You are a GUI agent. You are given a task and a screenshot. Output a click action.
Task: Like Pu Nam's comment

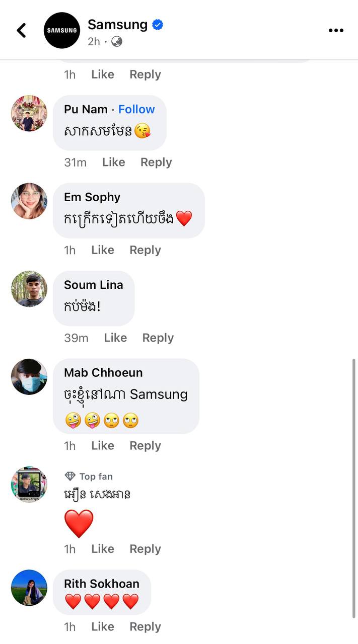point(113,162)
